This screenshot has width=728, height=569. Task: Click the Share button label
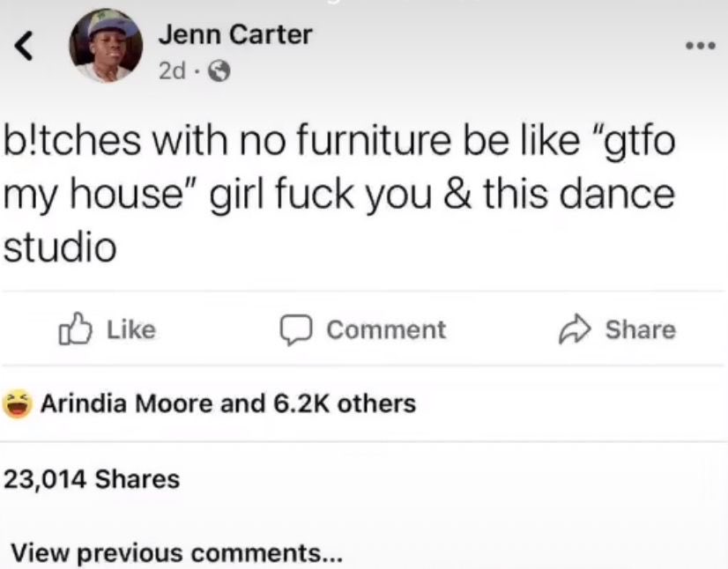click(640, 329)
